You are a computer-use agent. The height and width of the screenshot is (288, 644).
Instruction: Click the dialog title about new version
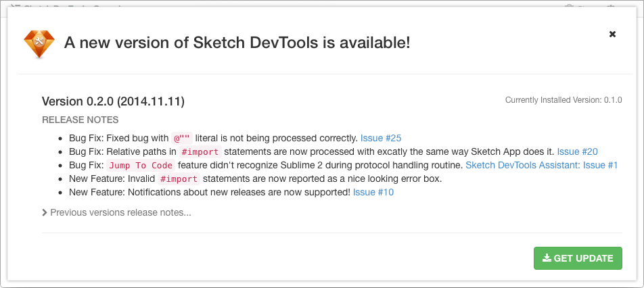pos(237,43)
